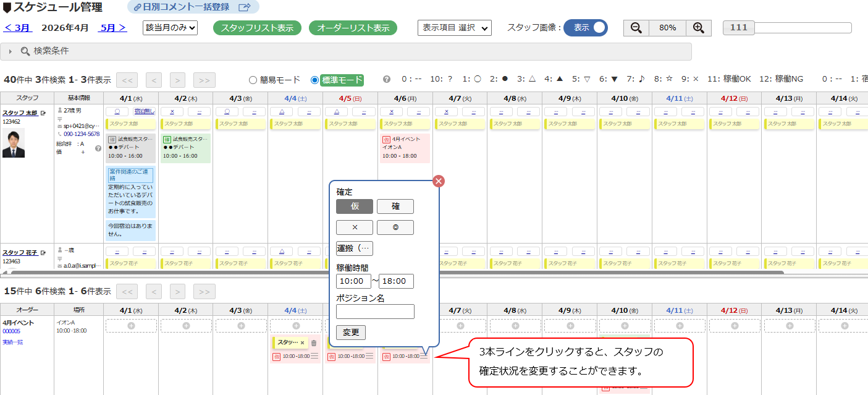Click the help icon next to 総合評価
Image resolution: width=868 pixels, height=395 pixels.
pos(98,148)
